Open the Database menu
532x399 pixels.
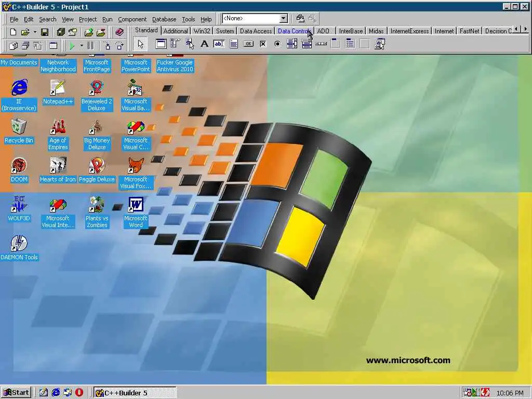click(164, 19)
